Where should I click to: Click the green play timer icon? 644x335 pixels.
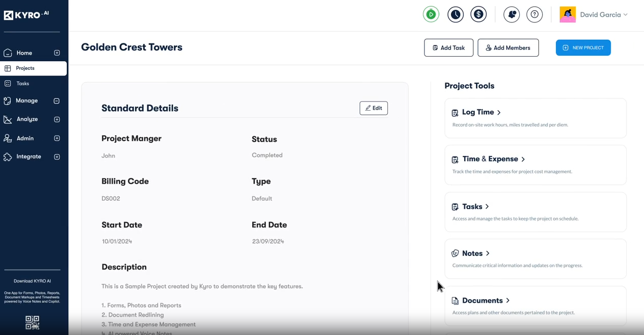[x=431, y=14]
